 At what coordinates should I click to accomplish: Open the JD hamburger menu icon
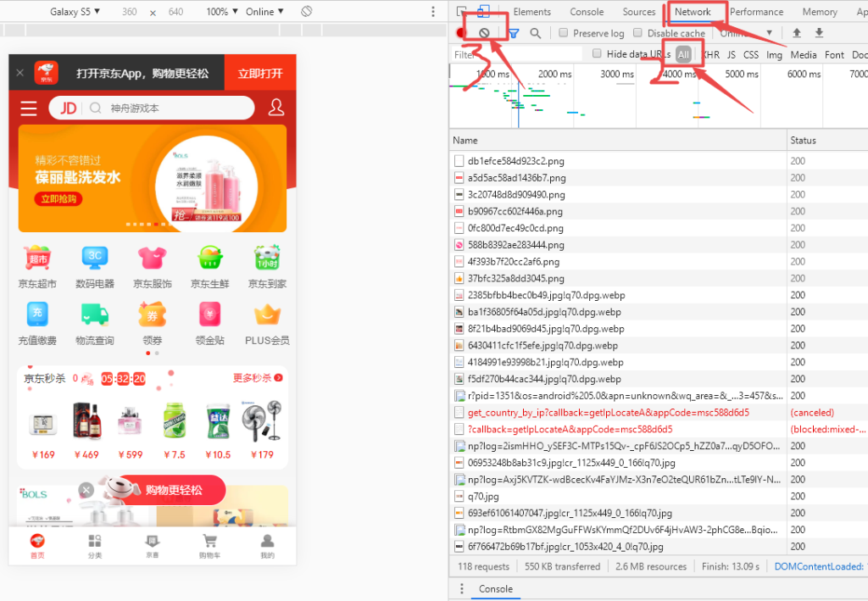click(29, 109)
